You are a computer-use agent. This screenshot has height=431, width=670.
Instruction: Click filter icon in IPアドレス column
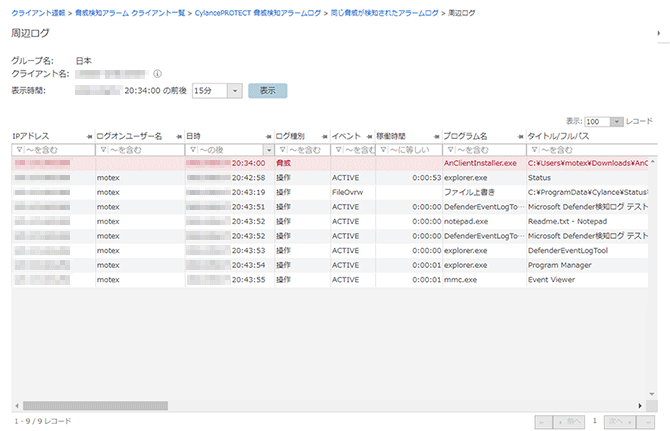(x=18, y=149)
